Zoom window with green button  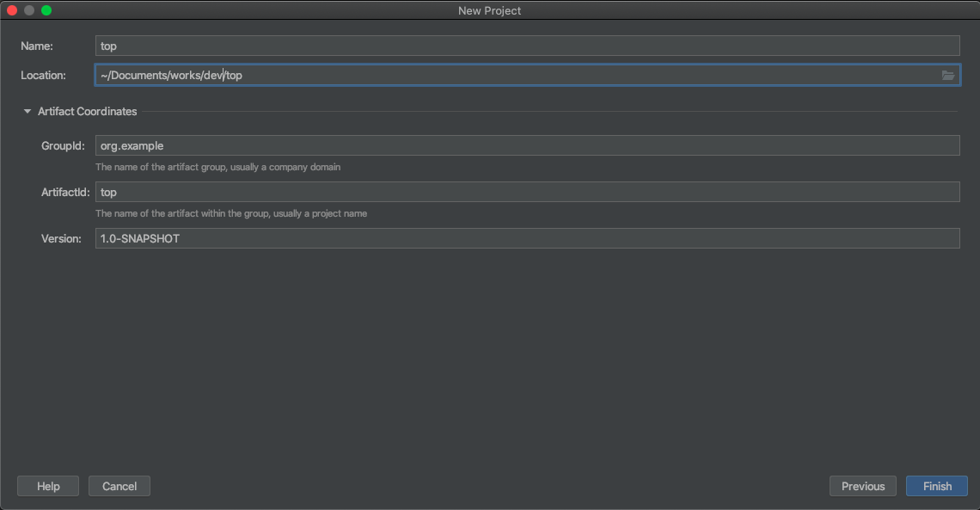tap(46, 10)
